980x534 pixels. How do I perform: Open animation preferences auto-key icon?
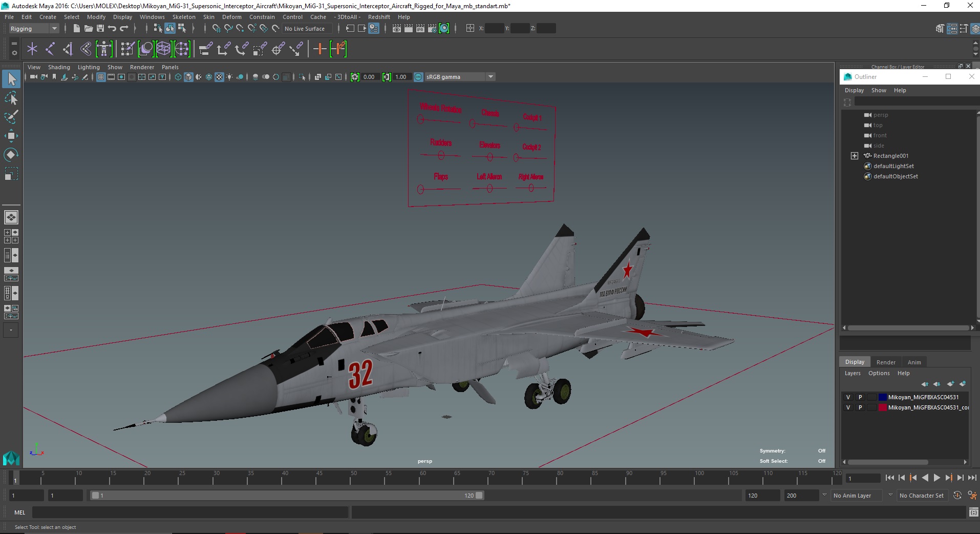957,496
